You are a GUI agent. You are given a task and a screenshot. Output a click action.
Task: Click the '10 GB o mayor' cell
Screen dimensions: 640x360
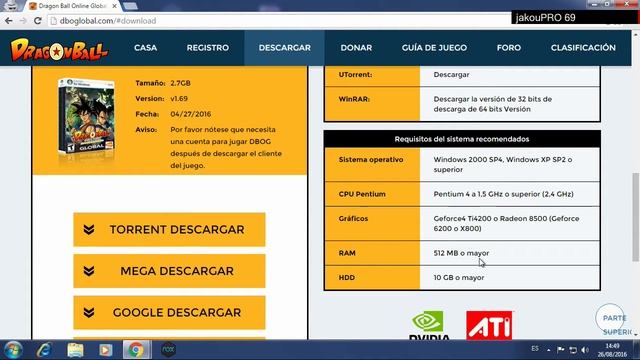(510, 278)
